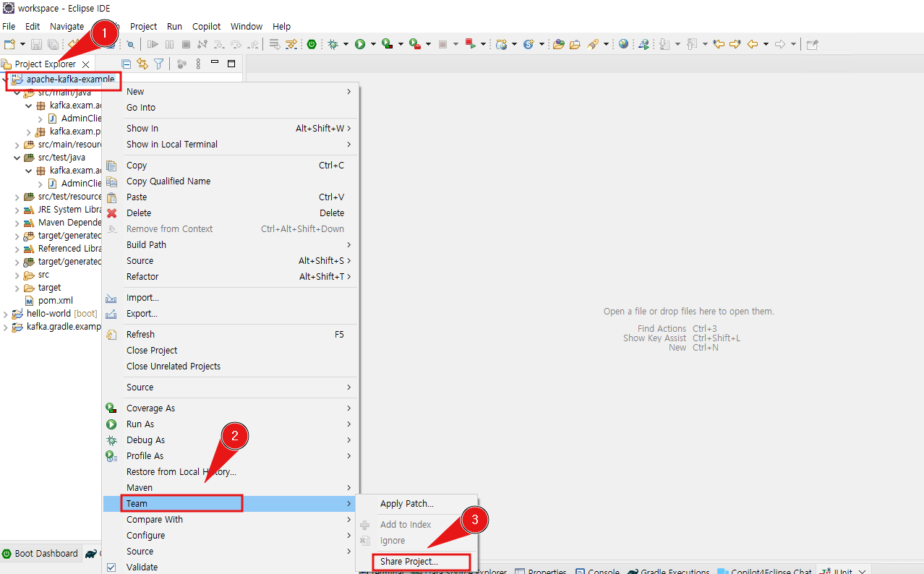Image resolution: width=924 pixels, height=574 pixels.
Task: Click the New wizard toolbar icon
Action: pyautogui.click(x=9, y=44)
